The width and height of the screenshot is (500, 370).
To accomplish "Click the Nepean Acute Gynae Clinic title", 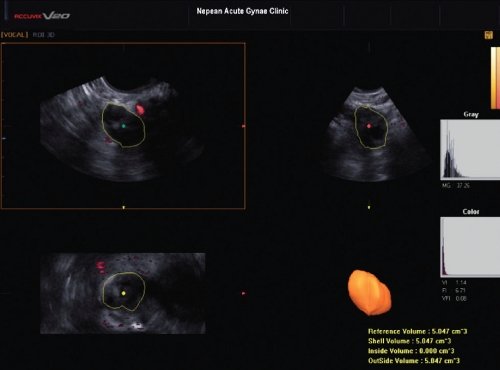I will pos(242,11).
